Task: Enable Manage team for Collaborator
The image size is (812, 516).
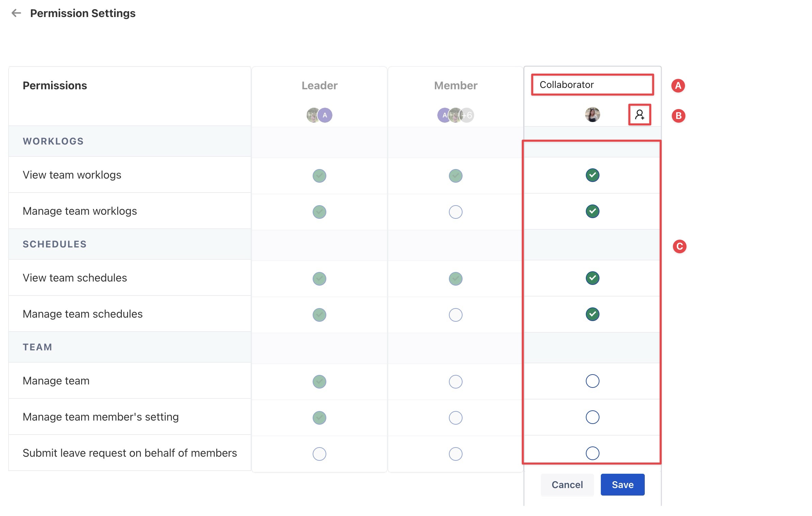Action: tap(592, 381)
